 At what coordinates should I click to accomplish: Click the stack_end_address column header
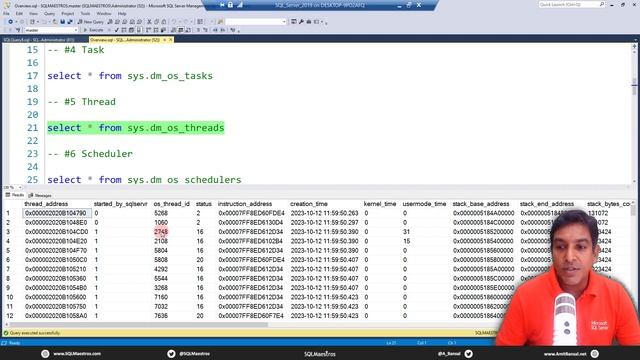547,204
